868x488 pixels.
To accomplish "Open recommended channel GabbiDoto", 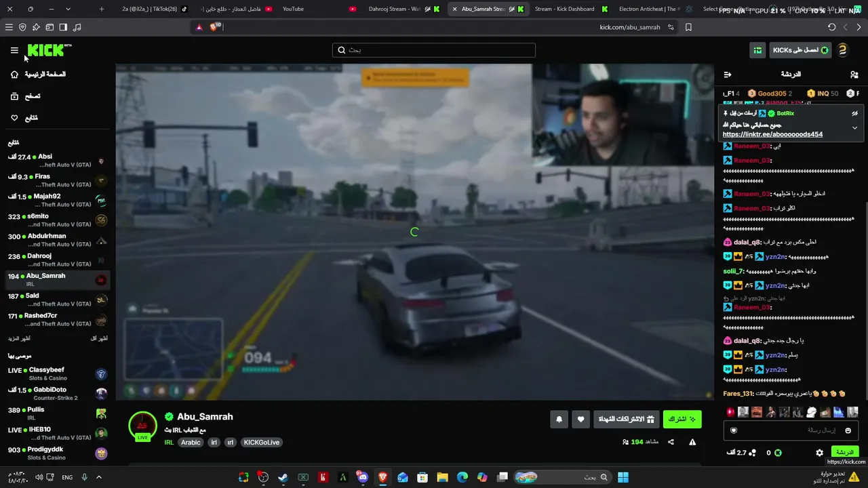I will pyautogui.click(x=57, y=394).
